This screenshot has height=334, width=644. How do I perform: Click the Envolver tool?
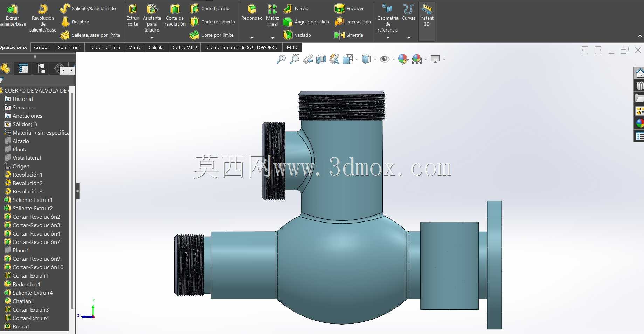click(x=349, y=8)
